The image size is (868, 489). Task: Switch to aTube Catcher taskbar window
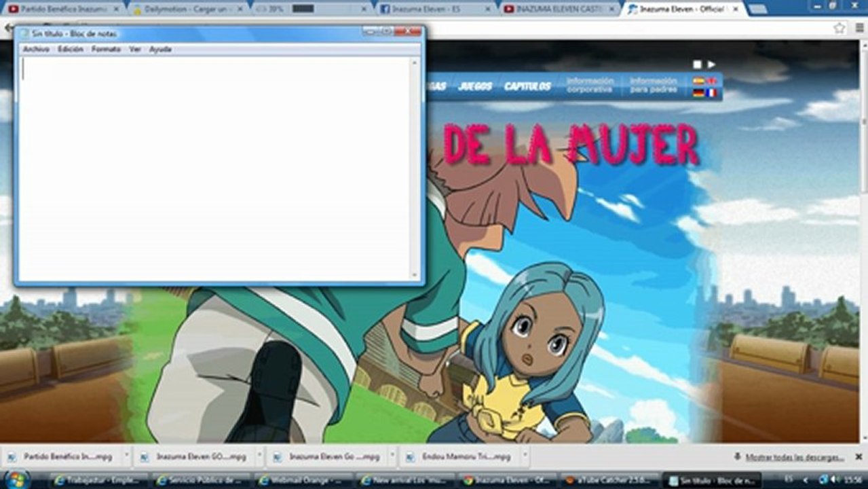point(609,480)
